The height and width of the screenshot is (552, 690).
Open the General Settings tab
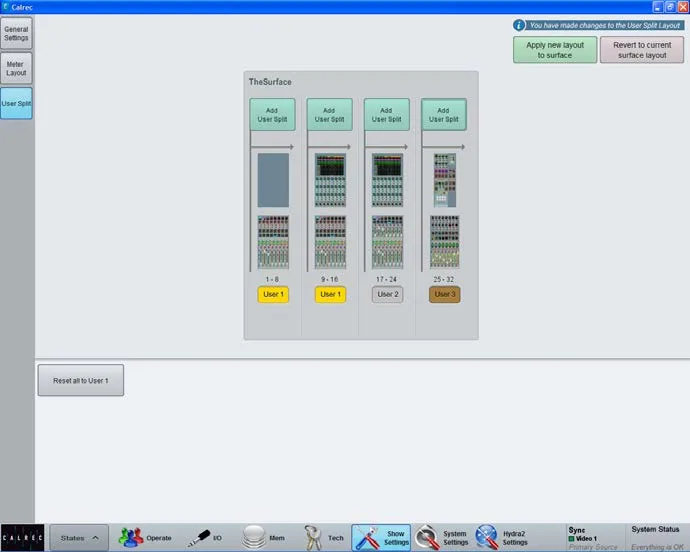[16, 33]
